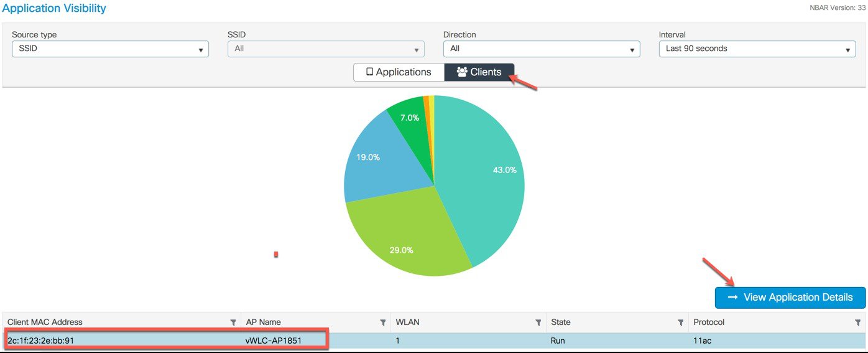Open the Source type dropdown
868x353 pixels.
[x=110, y=49]
